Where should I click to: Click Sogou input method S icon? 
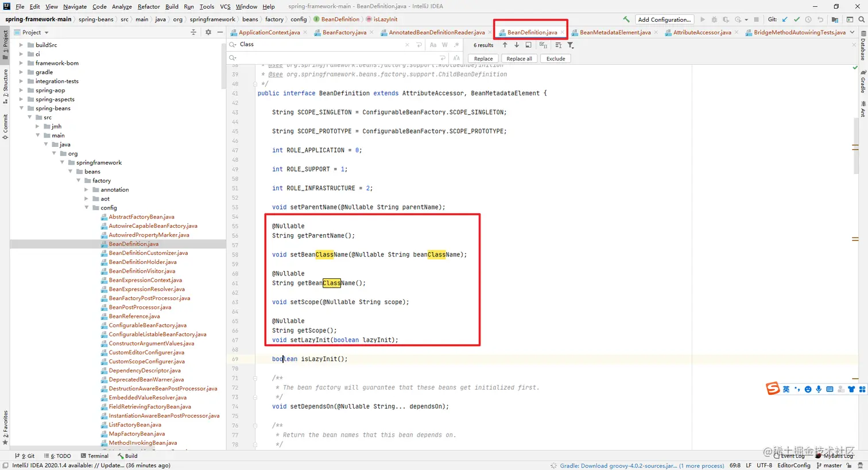[773, 389]
